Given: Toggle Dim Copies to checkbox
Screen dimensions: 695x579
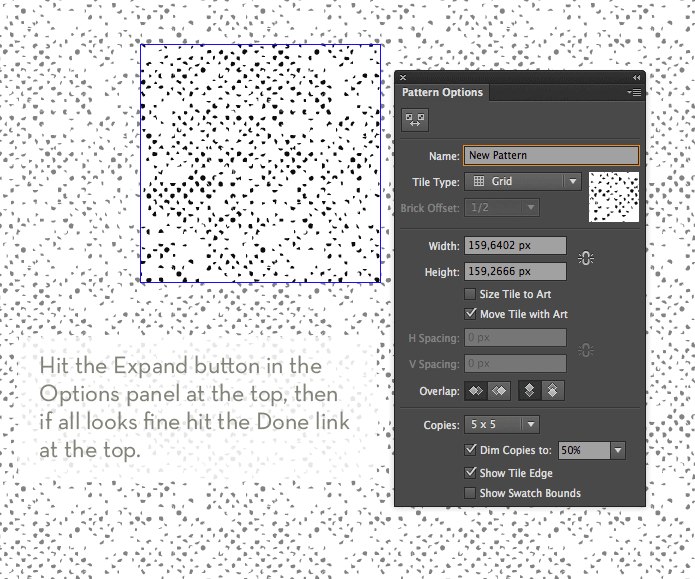Looking at the screenshot, I should pos(470,450).
